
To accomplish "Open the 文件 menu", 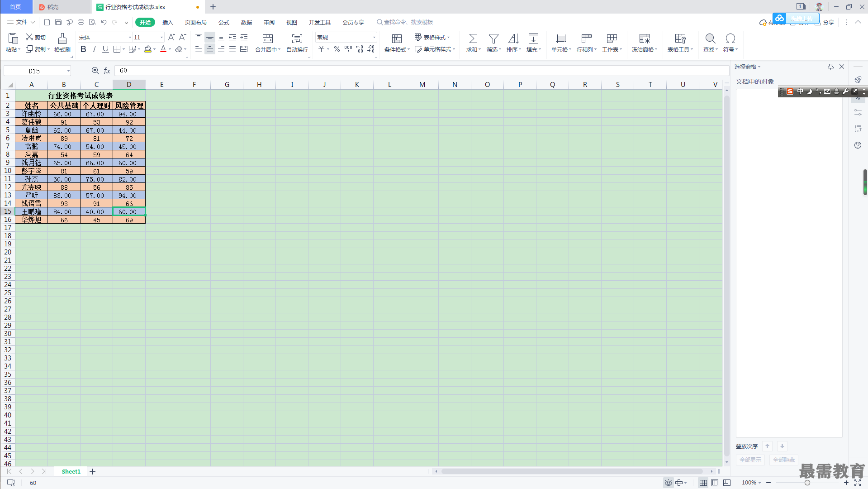I will click(21, 22).
